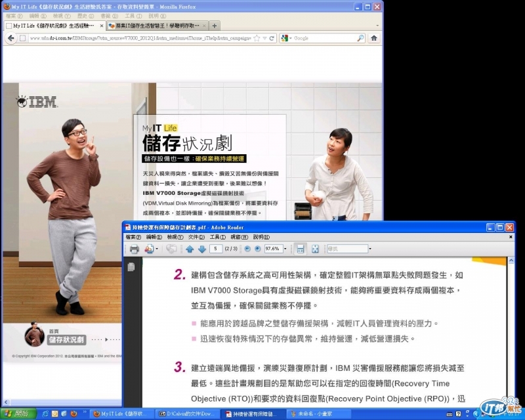The width and height of the screenshot is (525, 420).
Task: Click the 97.6% zoom value field
Action: 273,249
